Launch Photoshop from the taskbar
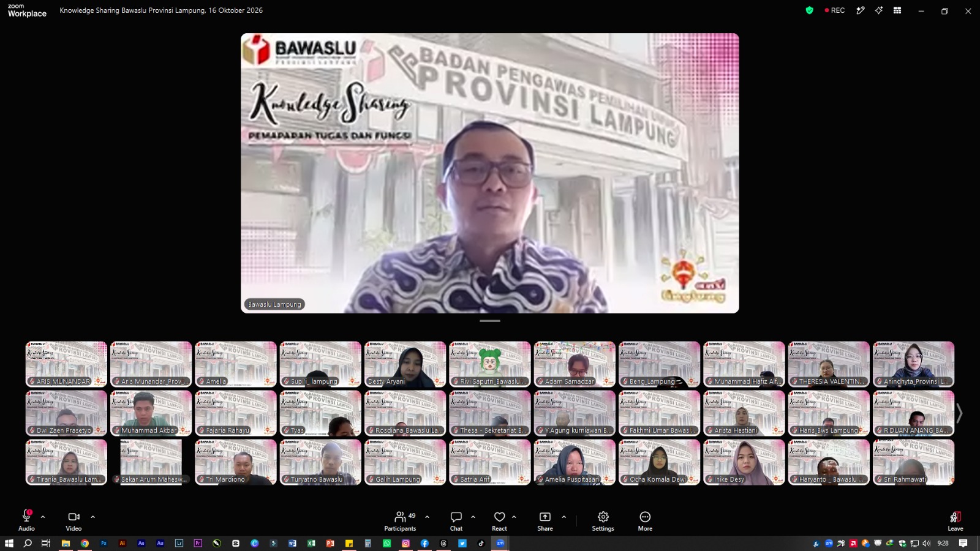 [104, 543]
